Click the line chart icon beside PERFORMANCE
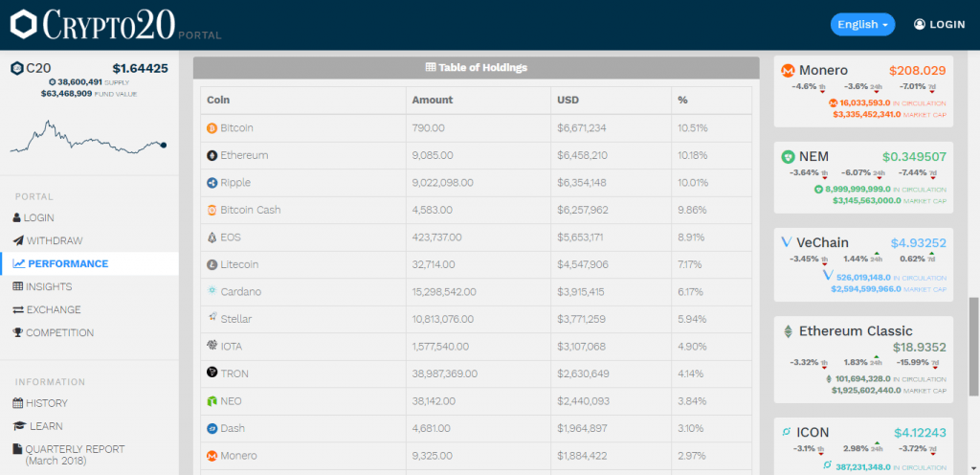The height and width of the screenshot is (475, 980). (x=19, y=263)
